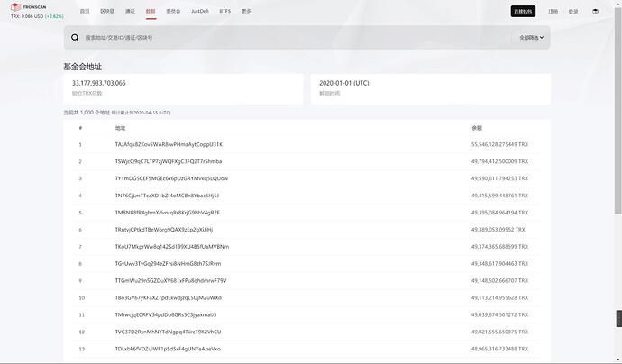Open the BTFS nav link
Screen dimensions: 622x364
coord(225,11)
